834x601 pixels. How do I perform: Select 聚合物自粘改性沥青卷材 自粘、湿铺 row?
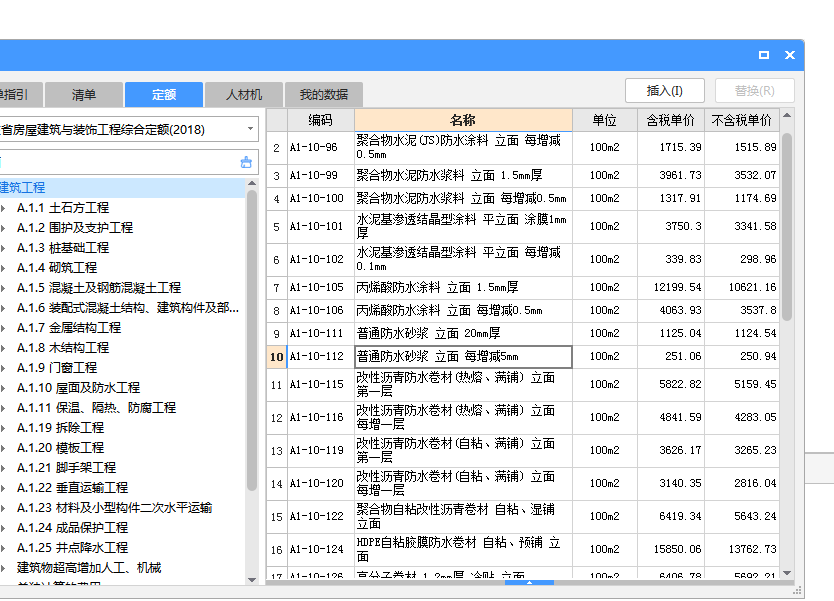463,516
